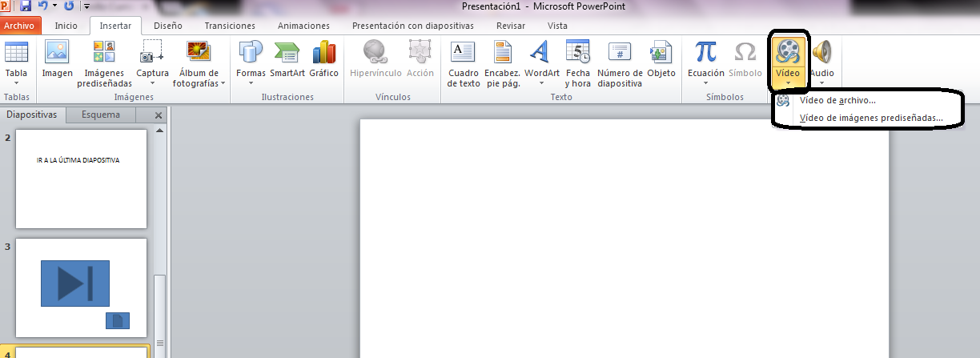
Task: Expand the Ecuación dropdown arrow
Action: pos(705,82)
